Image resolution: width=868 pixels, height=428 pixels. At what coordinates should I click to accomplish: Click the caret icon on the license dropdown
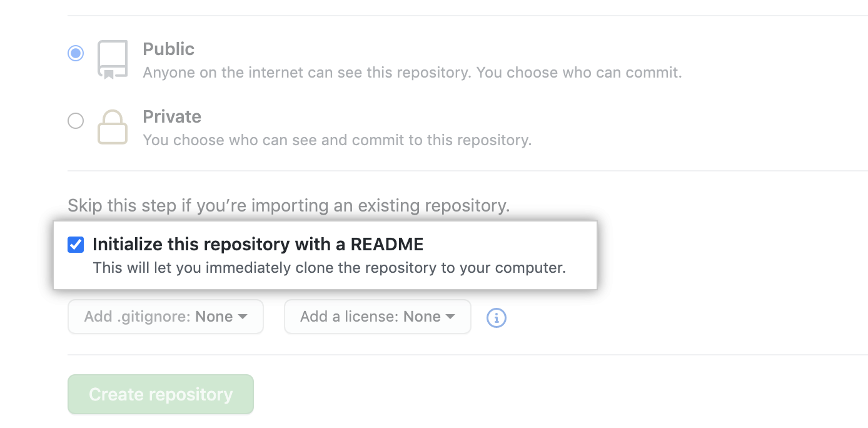point(451,317)
